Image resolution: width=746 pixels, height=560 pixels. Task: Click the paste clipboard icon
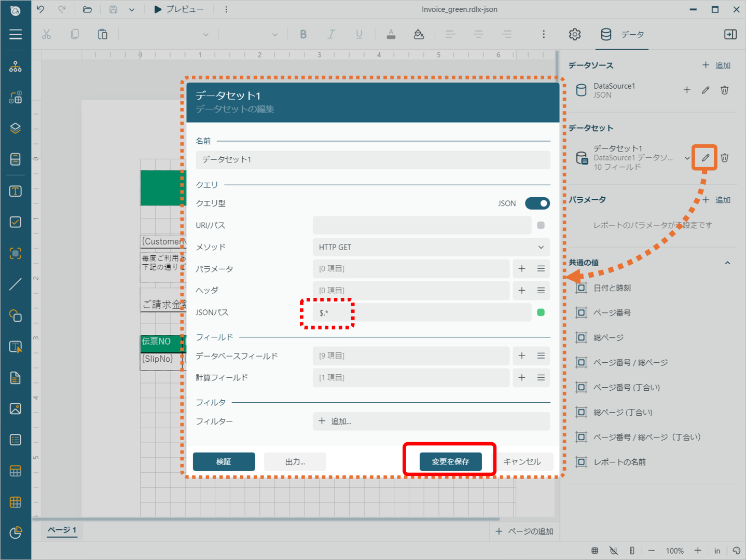103,34
